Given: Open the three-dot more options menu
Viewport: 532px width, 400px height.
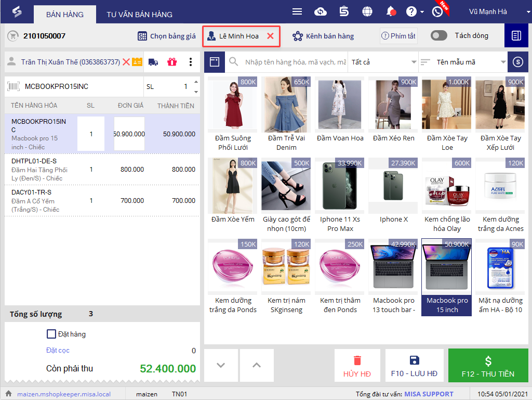Looking at the screenshot, I should pyautogui.click(x=190, y=62).
